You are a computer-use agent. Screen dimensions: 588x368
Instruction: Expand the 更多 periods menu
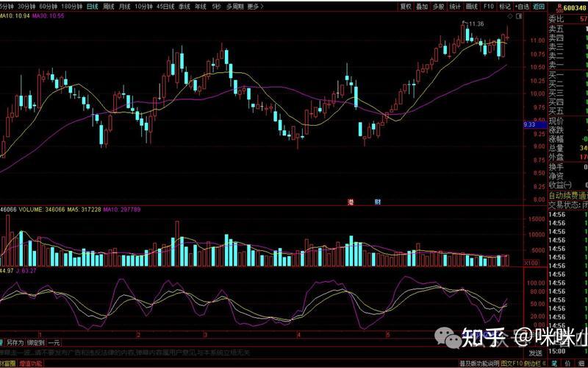click(x=255, y=7)
